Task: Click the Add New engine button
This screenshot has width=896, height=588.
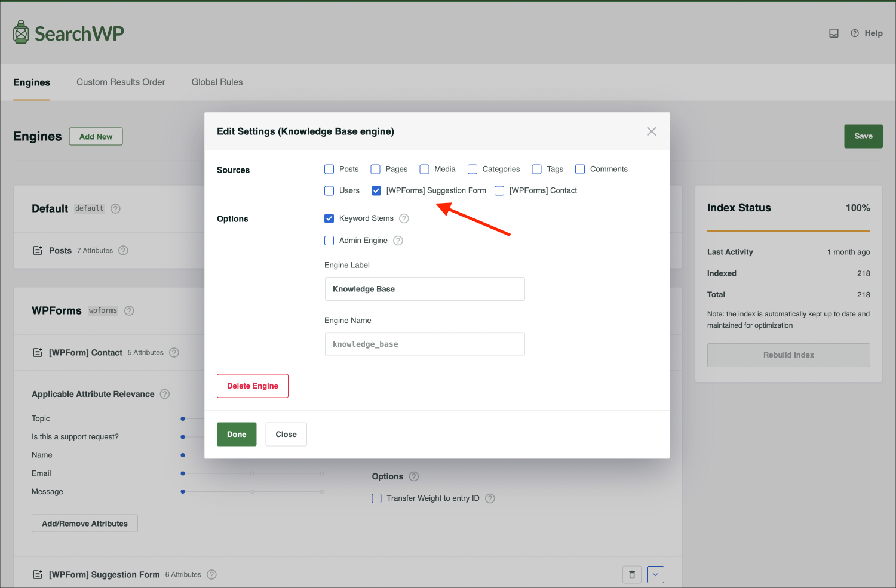Action: pos(96,137)
